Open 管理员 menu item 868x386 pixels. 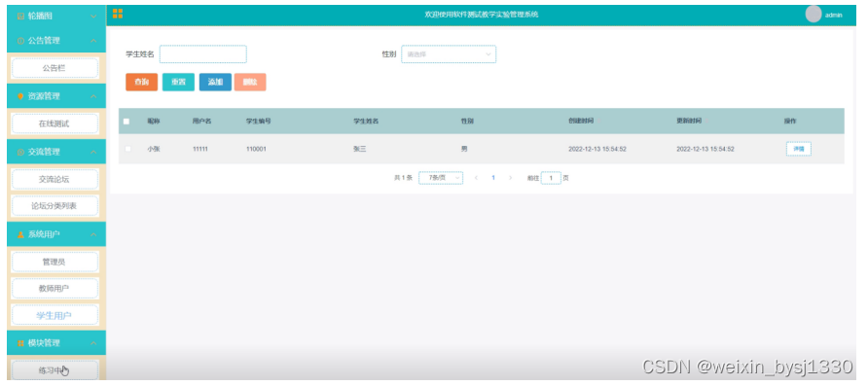(x=54, y=262)
